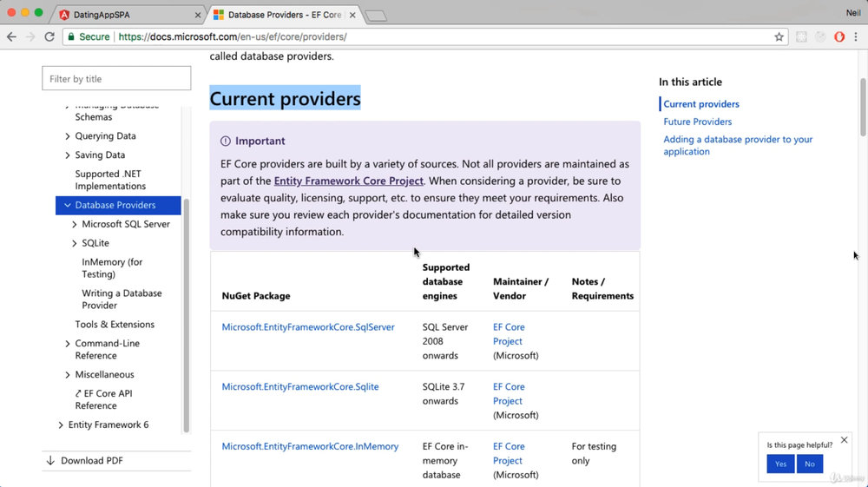Expand Entity Framework 6 node
The width and height of the screenshot is (868, 487).
(61, 425)
